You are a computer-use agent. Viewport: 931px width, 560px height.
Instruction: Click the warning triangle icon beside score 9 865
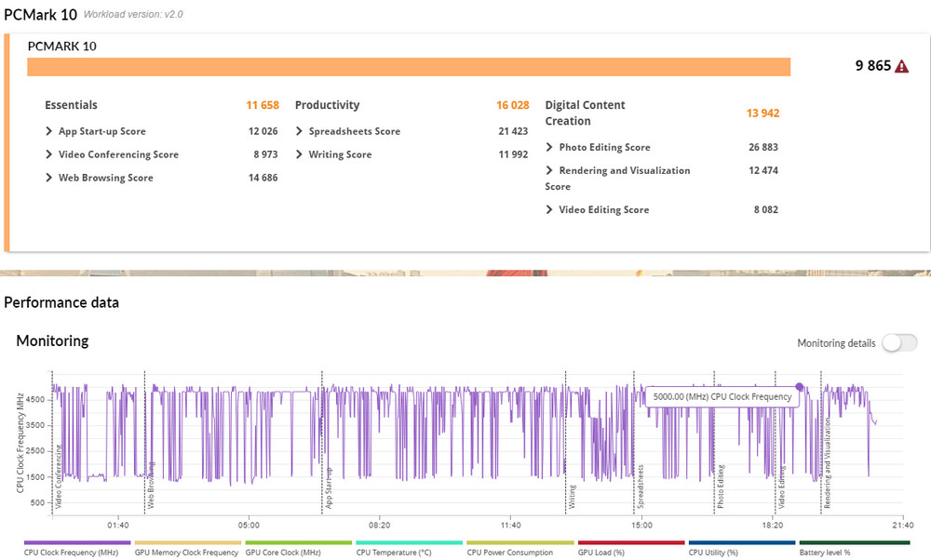click(x=901, y=66)
